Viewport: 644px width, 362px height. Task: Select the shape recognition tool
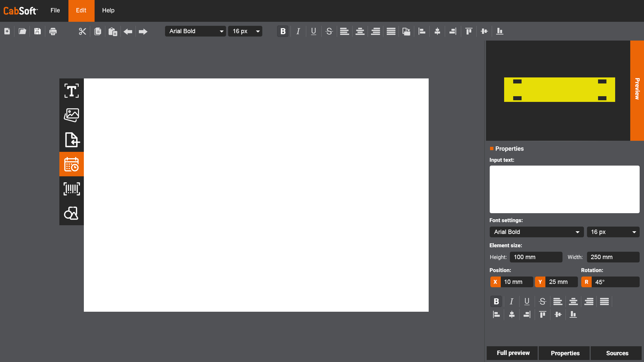[x=71, y=213]
